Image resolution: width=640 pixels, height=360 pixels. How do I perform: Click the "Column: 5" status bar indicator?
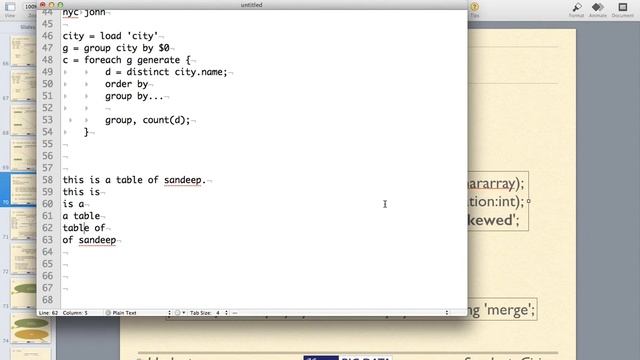[75, 313]
